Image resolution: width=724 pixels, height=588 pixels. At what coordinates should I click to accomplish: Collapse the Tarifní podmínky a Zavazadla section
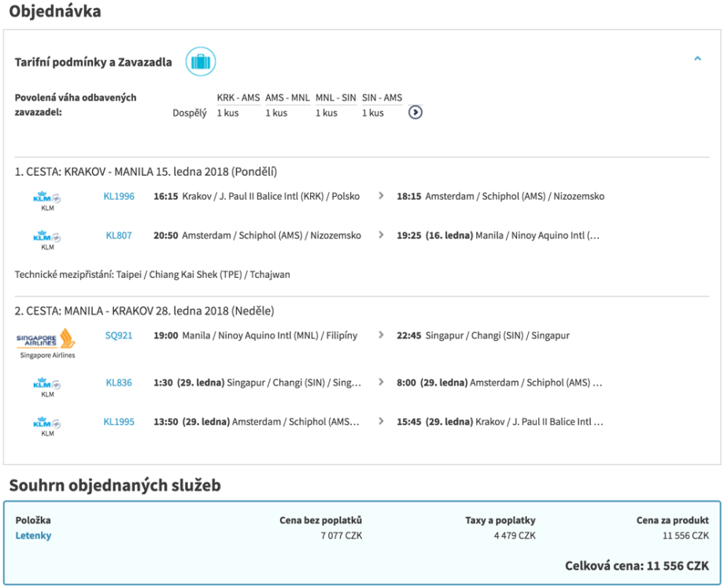pyautogui.click(x=697, y=58)
